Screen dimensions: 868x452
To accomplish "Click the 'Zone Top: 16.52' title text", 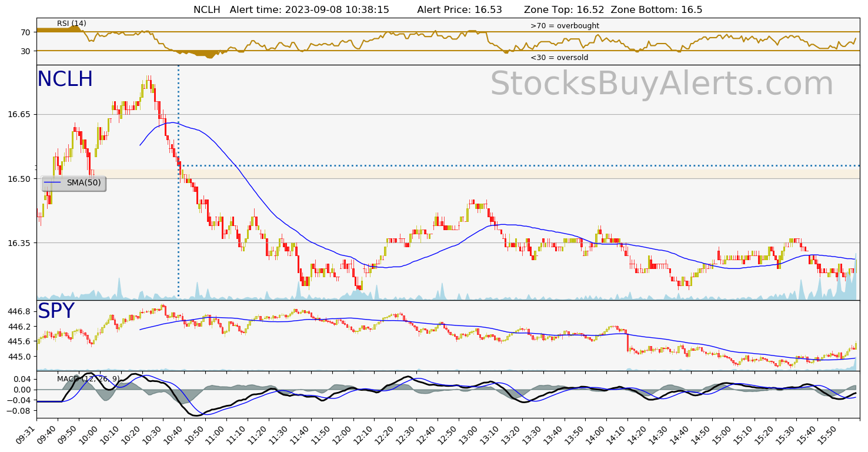I will point(563,9).
